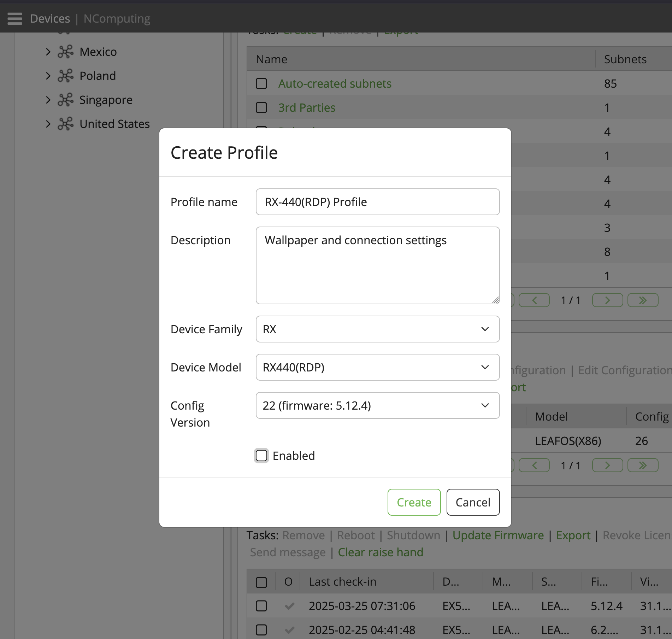Screen dimensions: 672x639
Task: Cancel the Create Profile dialog
Action: (473, 502)
